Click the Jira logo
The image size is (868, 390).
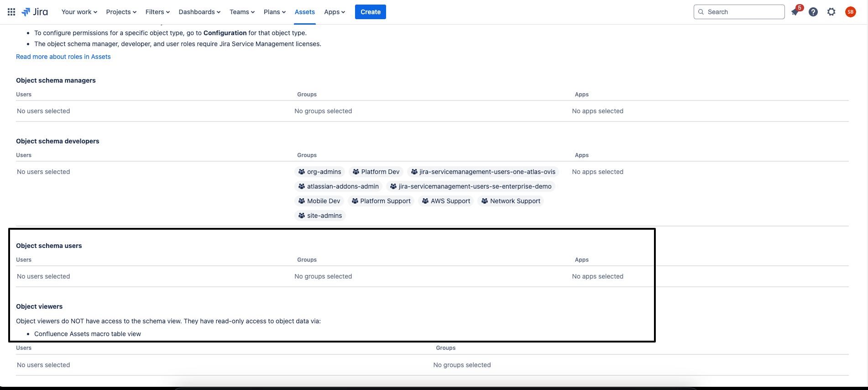point(35,12)
